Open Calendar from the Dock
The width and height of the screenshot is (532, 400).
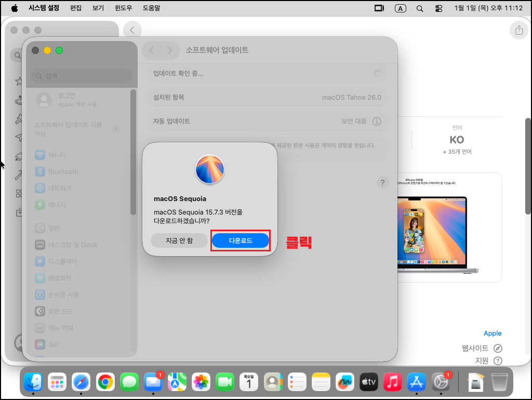pos(249,382)
